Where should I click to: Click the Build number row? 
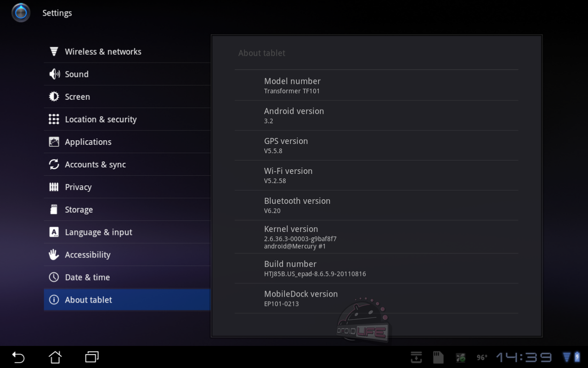(x=376, y=269)
